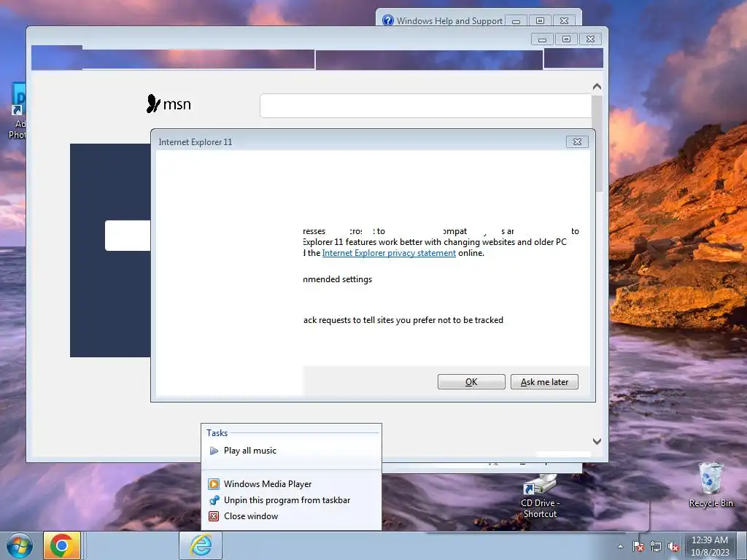Confirm with the OK button
This screenshot has width=747, height=560.
[471, 382]
